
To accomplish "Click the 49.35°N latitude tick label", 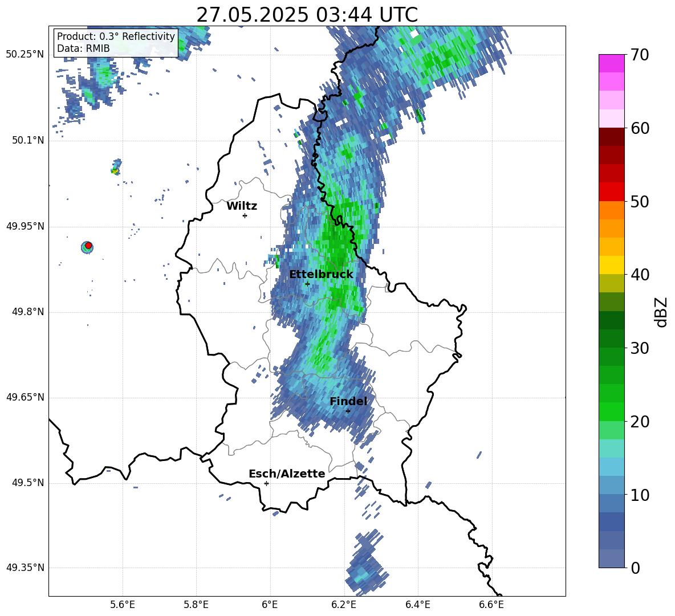I will [25, 568].
